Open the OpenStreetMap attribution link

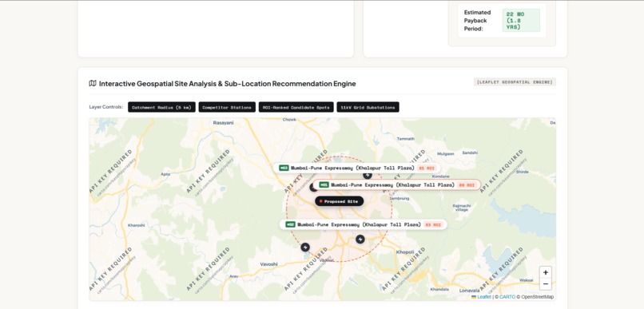[x=537, y=297]
